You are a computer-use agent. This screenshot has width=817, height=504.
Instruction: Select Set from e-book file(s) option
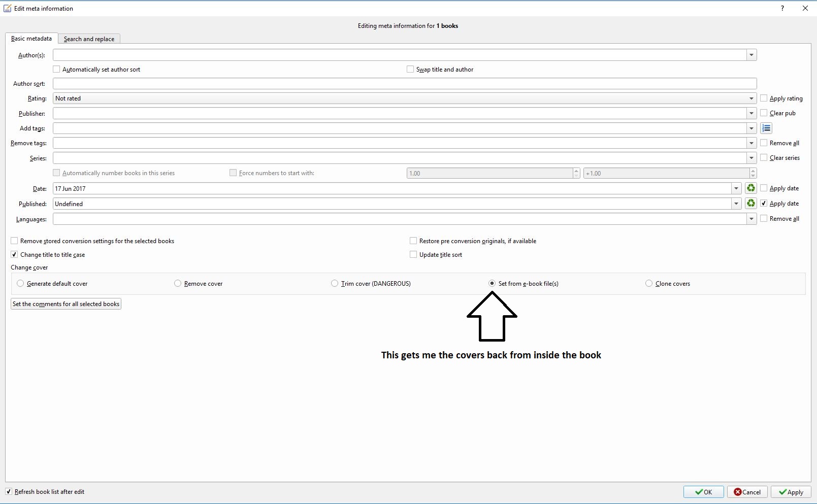click(492, 283)
